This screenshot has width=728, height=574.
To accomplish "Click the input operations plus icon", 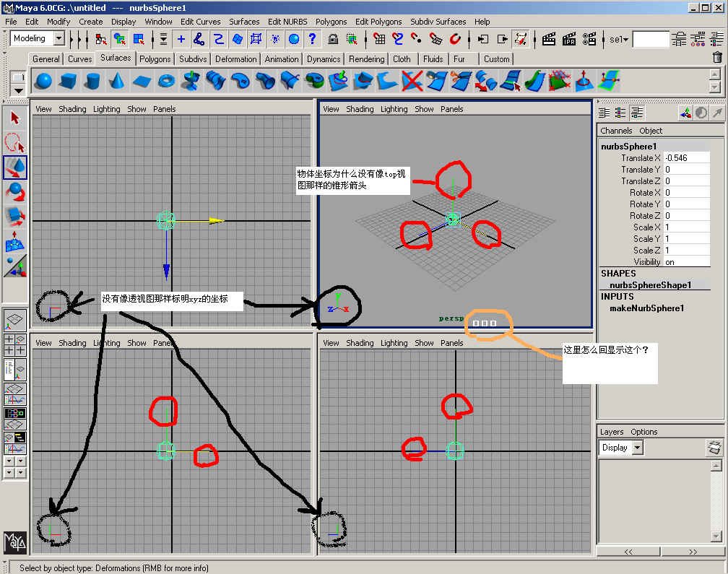I will [181, 40].
